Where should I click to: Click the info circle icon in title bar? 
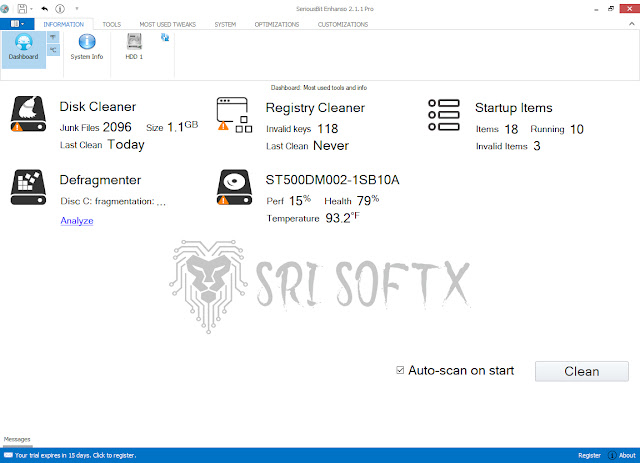(x=60, y=9)
